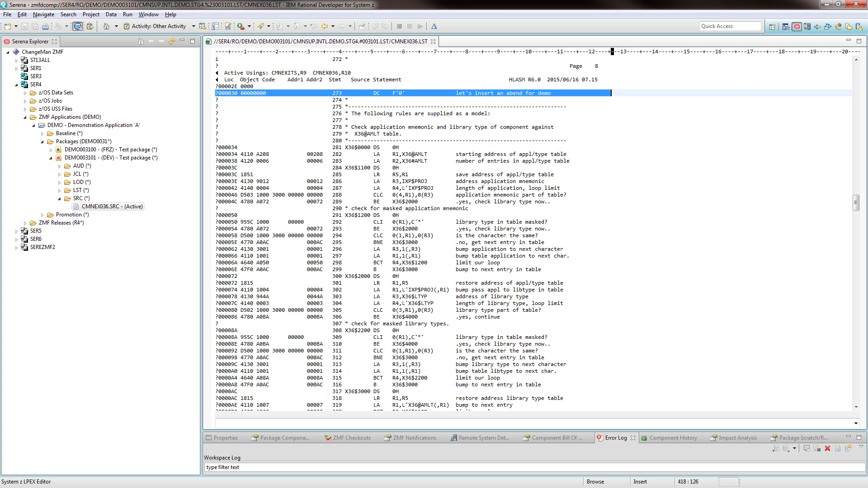Open the Navigate menu
The width and height of the screenshot is (868, 488).
click(43, 14)
